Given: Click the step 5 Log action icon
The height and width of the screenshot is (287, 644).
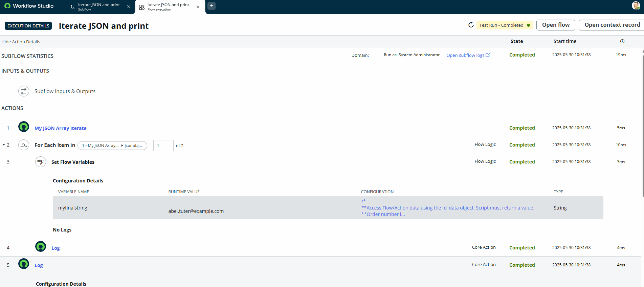Looking at the screenshot, I should tap(24, 264).
